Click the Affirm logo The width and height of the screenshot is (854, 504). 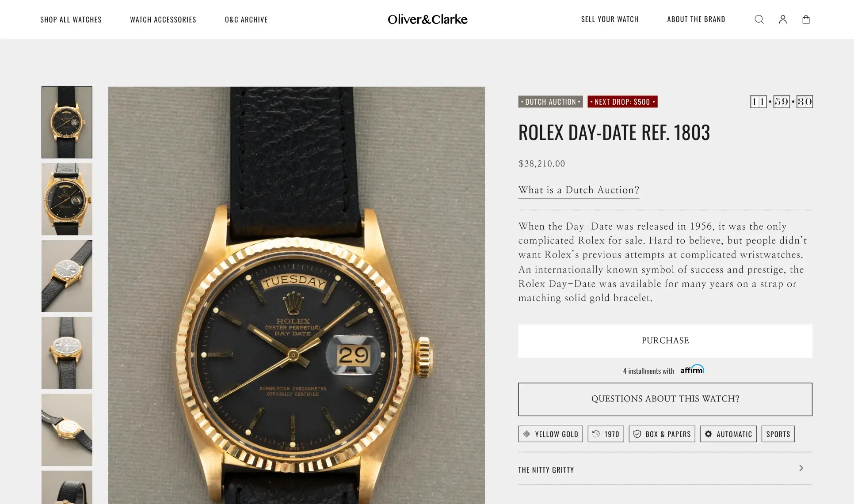(x=692, y=369)
